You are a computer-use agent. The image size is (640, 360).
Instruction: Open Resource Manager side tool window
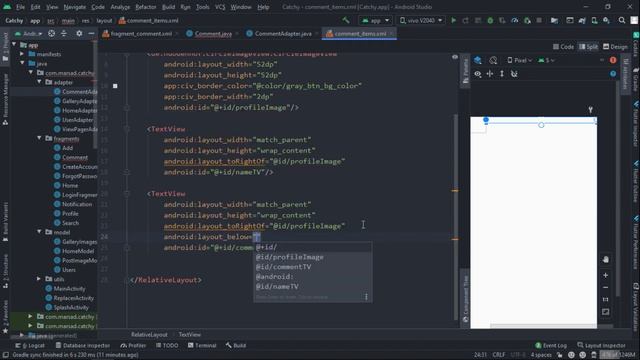(5, 100)
